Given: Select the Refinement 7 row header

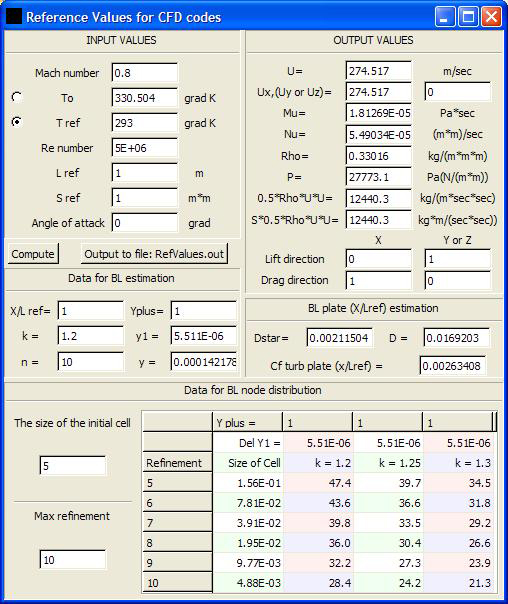Looking at the screenshot, I should [177, 523].
